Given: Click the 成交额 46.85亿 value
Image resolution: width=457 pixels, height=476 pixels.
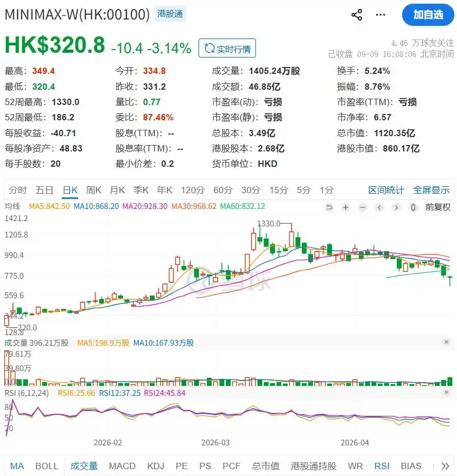Looking at the screenshot, I should 264,87.
